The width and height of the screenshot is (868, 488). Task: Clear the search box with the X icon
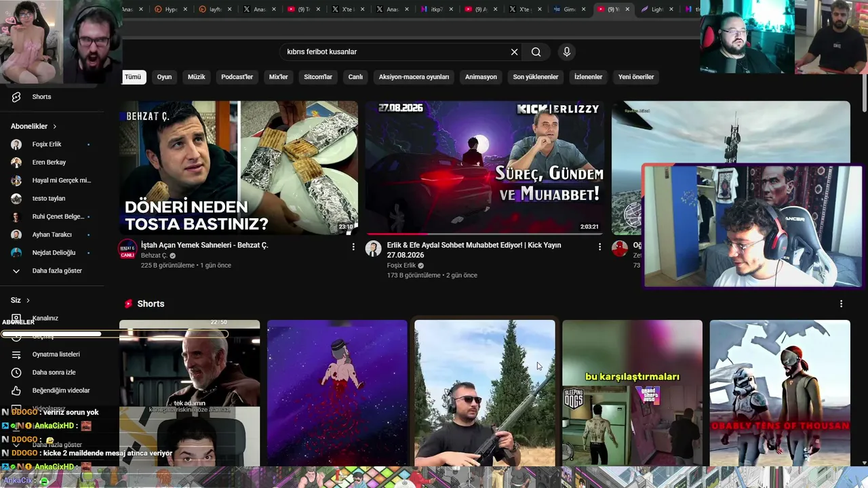[x=514, y=52]
